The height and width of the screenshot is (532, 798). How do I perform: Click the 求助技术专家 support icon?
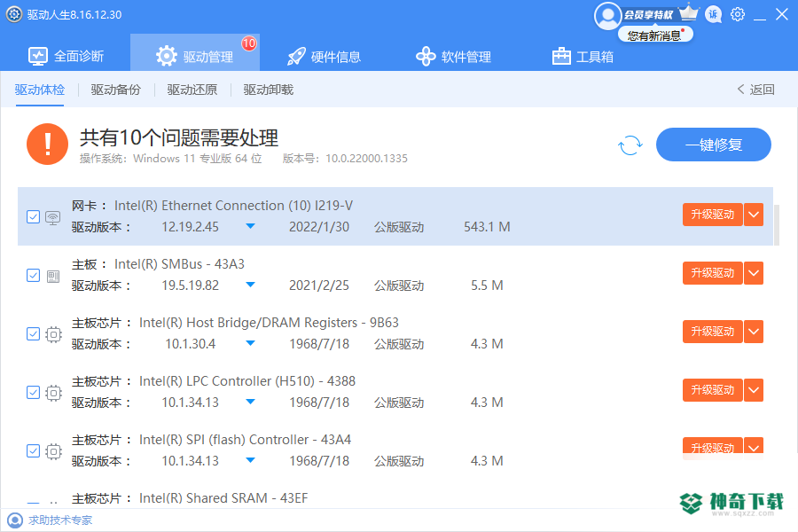[x=15, y=520]
